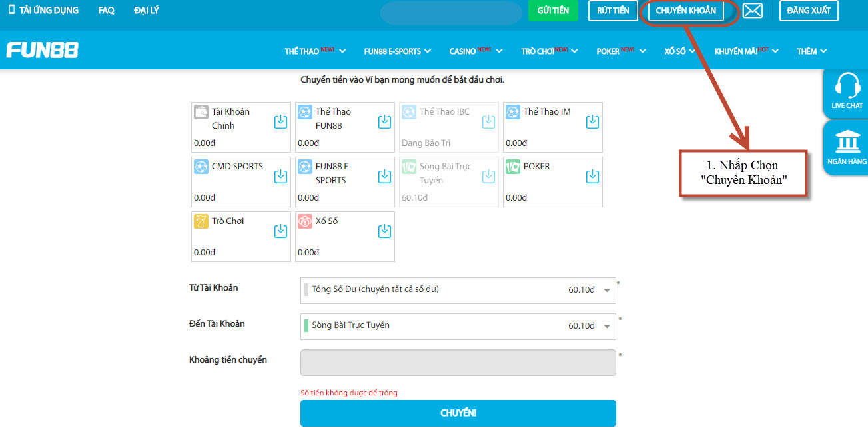Click the 7 icon of Trò Chơi

tap(201, 221)
